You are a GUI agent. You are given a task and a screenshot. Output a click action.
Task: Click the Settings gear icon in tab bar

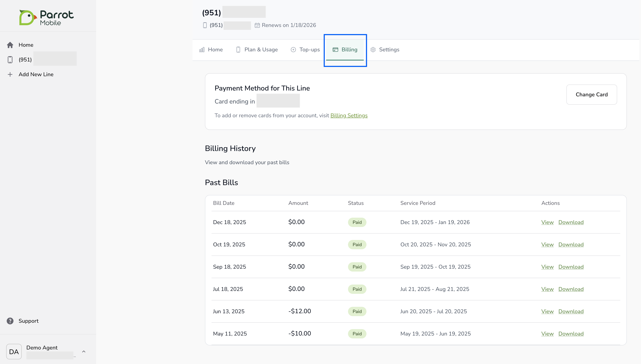click(x=373, y=50)
